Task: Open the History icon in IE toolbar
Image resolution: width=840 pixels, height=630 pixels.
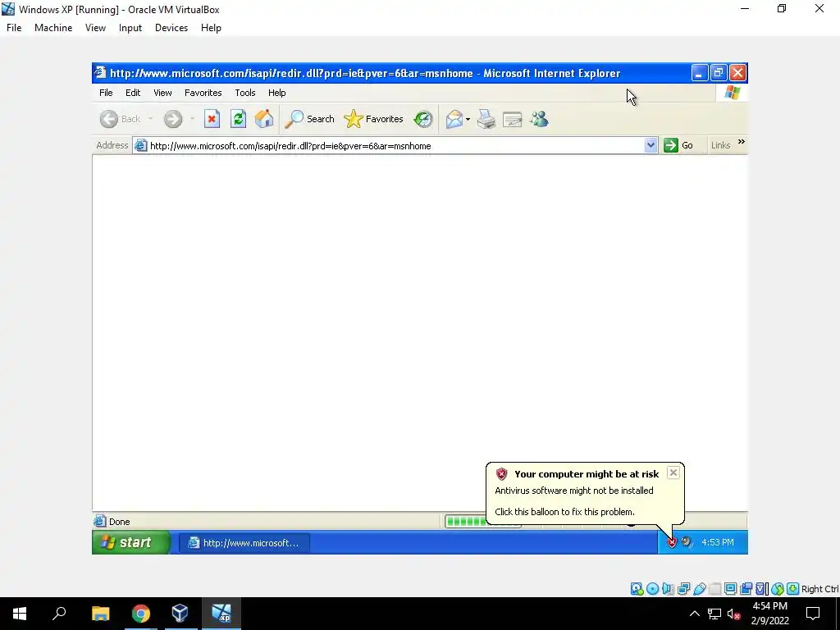Action: click(423, 119)
